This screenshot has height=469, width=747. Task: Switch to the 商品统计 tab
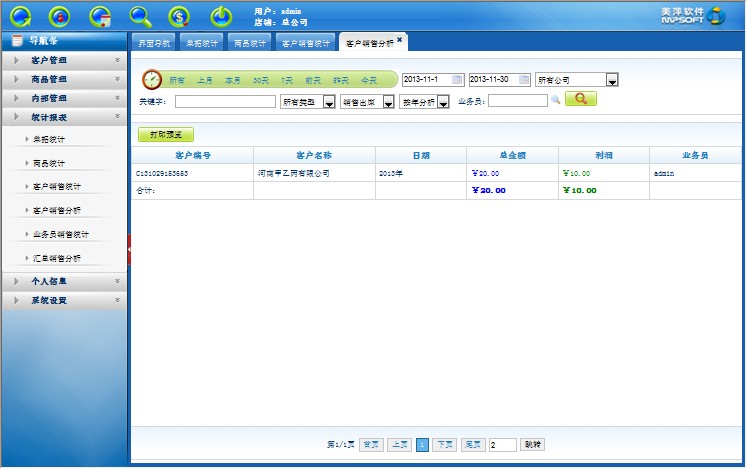click(249, 44)
